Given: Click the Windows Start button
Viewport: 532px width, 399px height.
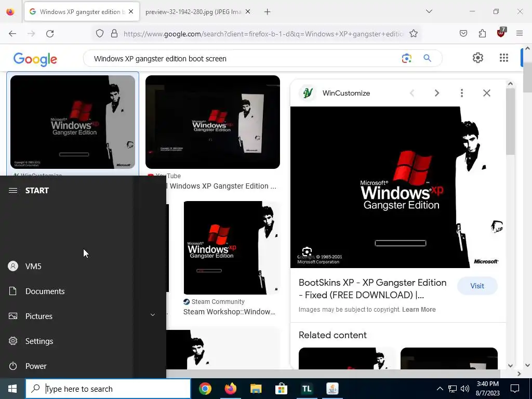Looking at the screenshot, I should click(12, 389).
